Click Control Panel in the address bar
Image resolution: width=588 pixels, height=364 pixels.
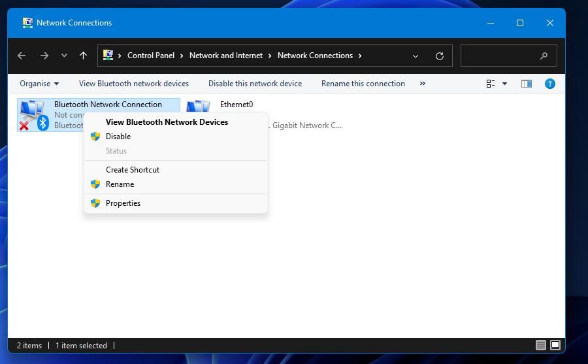tap(151, 56)
